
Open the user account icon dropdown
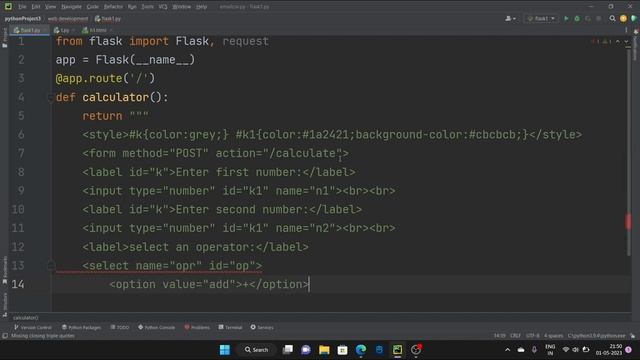[510, 18]
